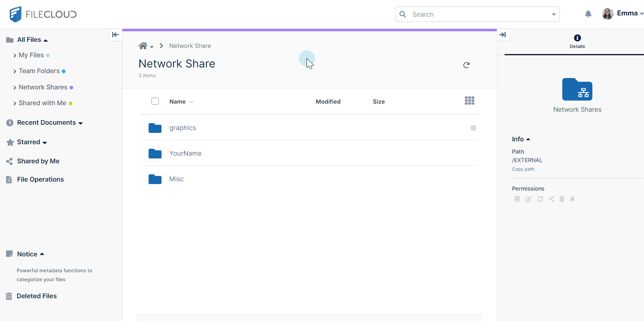Collapse the Notice section
Screen dimensions: 644x321
(x=42, y=254)
